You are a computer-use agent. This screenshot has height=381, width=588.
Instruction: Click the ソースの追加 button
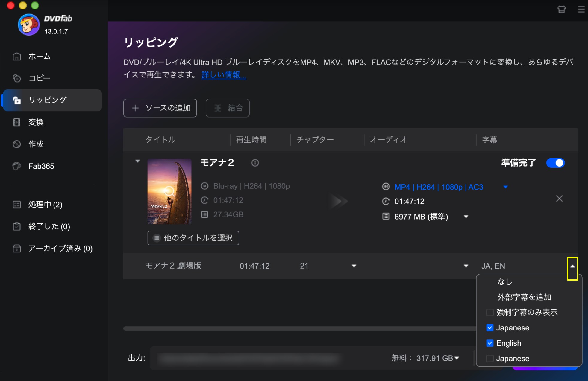[160, 108]
